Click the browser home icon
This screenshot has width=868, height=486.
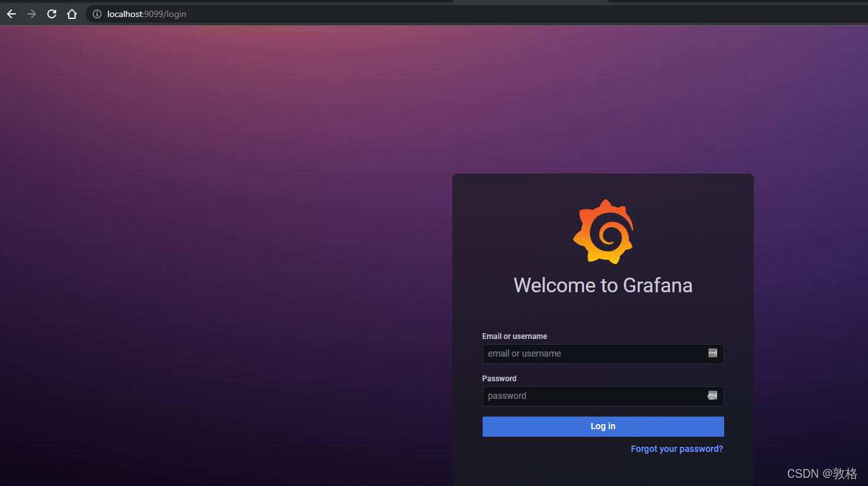click(71, 14)
